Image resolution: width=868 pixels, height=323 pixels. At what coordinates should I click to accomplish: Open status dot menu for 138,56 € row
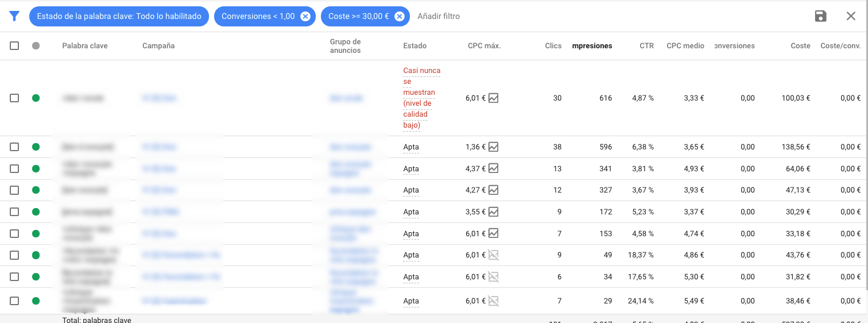[x=36, y=147]
